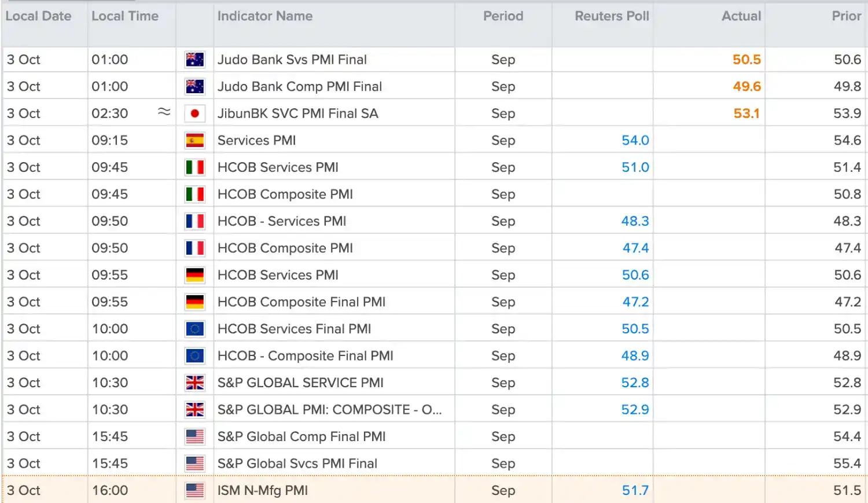868x503 pixels.
Task: Select the S&P GLOBAL SERVICE PMI indicator
Action: click(301, 383)
